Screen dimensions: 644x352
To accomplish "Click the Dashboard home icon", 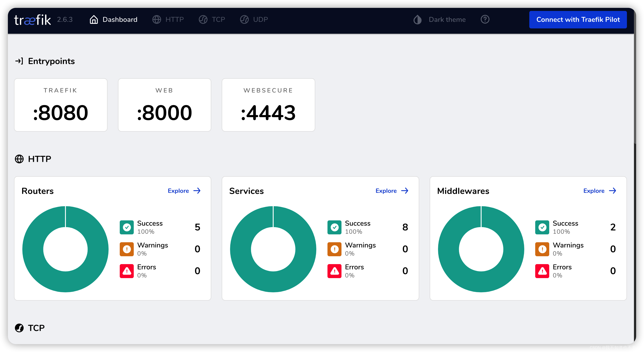I will click(94, 19).
